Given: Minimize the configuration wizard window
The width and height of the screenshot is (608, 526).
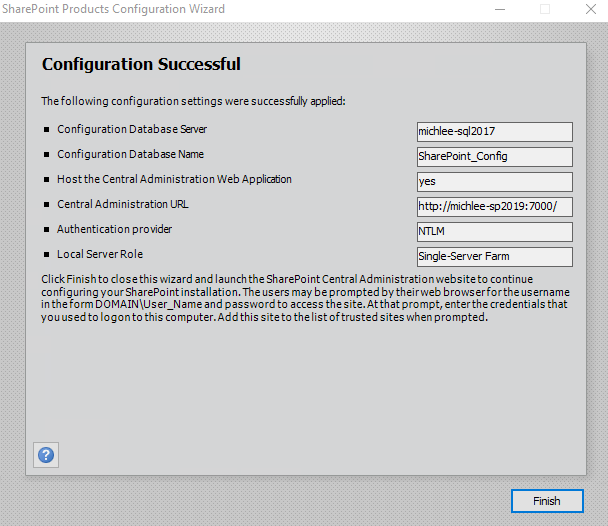Looking at the screenshot, I should pos(500,9).
